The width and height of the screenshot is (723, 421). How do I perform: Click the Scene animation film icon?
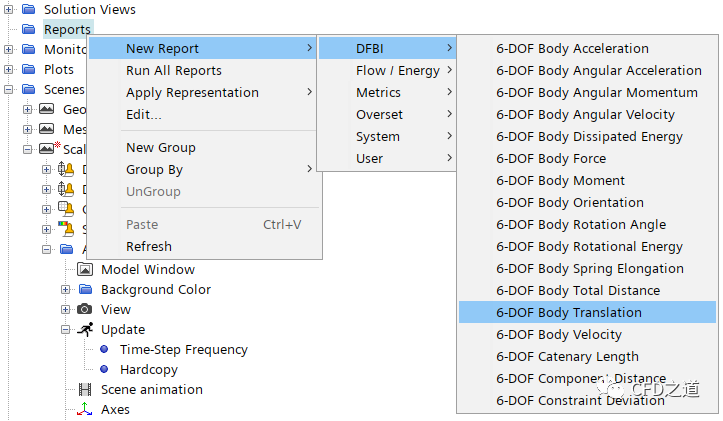point(85,390)
